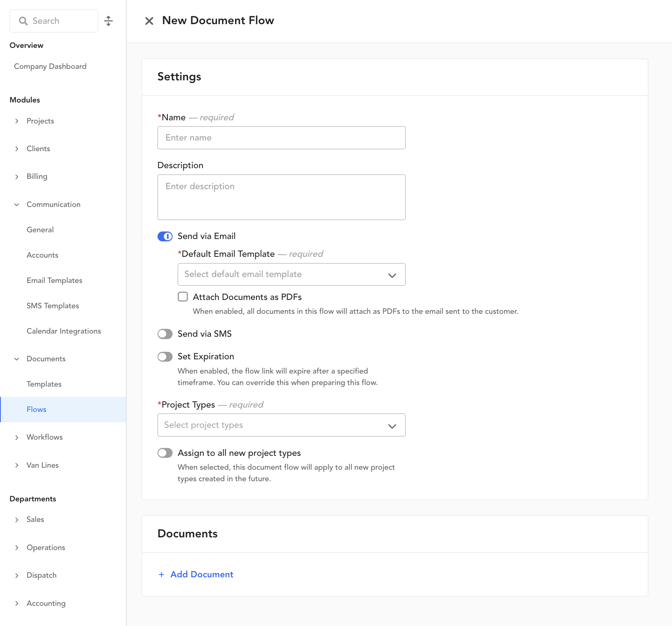Click the Set Expiration label
Image resolution: width=672 pixels, height=626 pixels.
206,357
